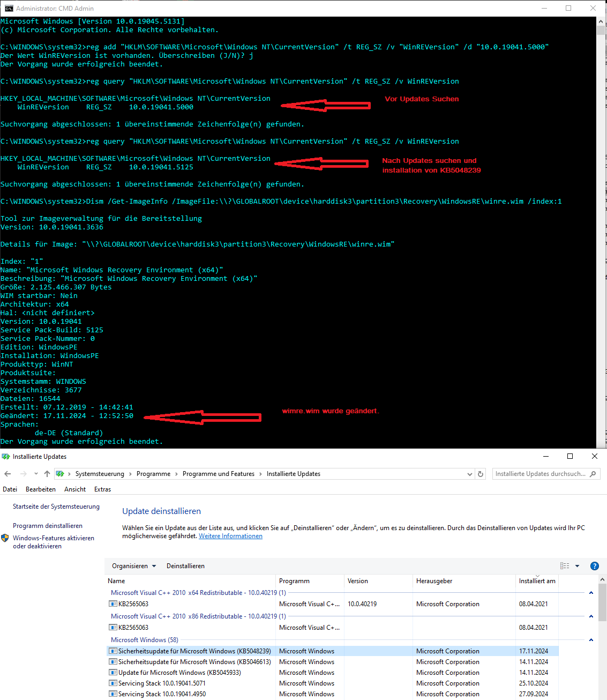Image resolution: width=607 pixels, height=700 pixels.
Task: Click the Microsoft Windows (58) group header
Action: click(145, 640)
